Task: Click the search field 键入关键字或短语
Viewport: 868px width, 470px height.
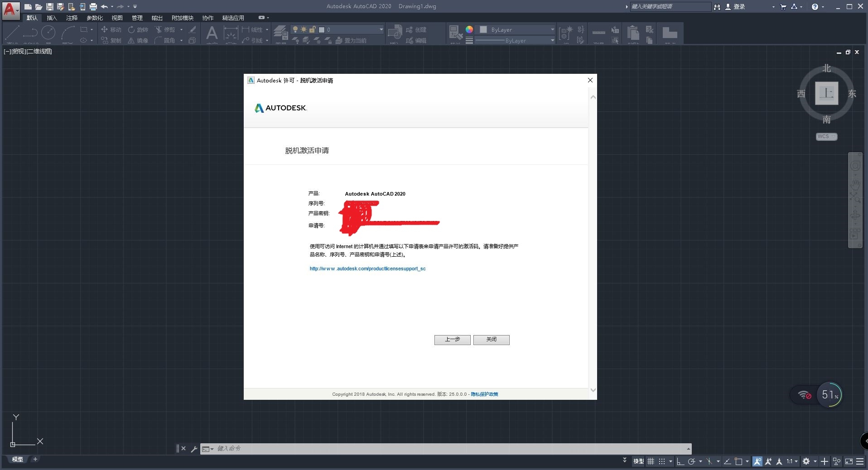Action: pyautogui.click(x=670, y=6)
